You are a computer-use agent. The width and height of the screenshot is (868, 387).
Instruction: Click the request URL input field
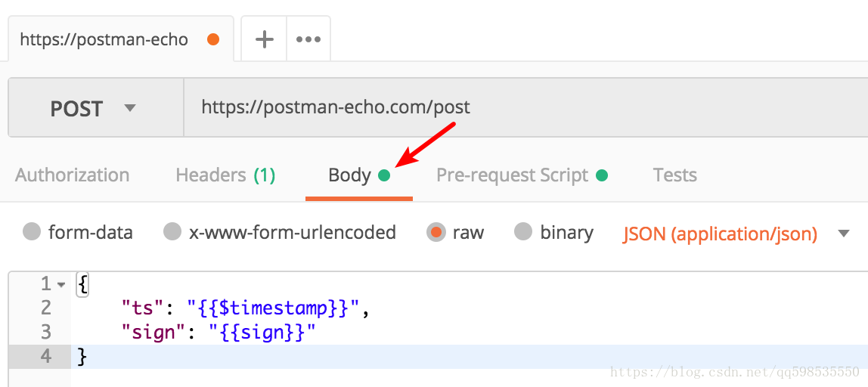(525, 108)
